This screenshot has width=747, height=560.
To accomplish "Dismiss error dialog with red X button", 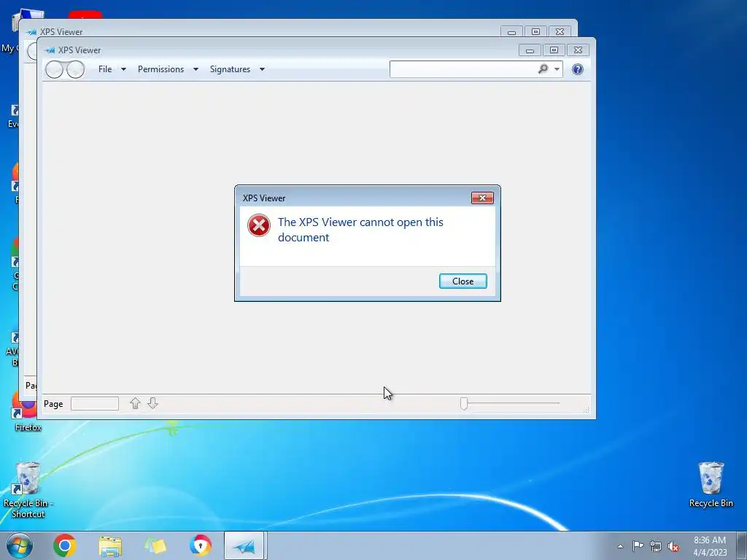I will pyautogui.click(x=482, y=198).
